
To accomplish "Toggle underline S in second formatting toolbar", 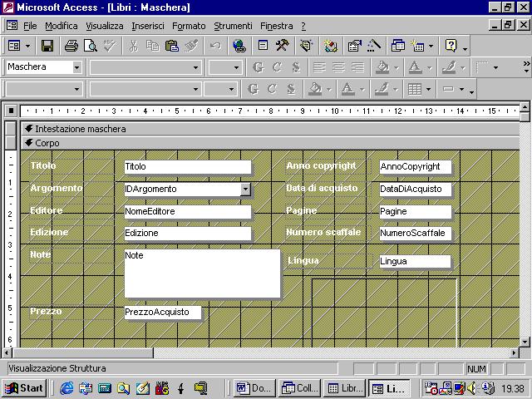I will point(291,89).
